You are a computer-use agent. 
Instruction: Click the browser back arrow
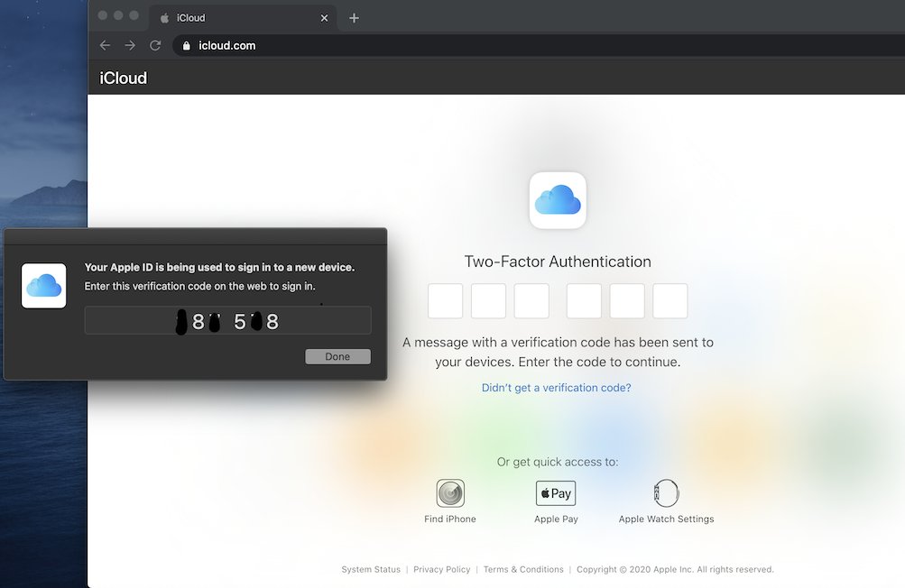click(x=105, y=46)
